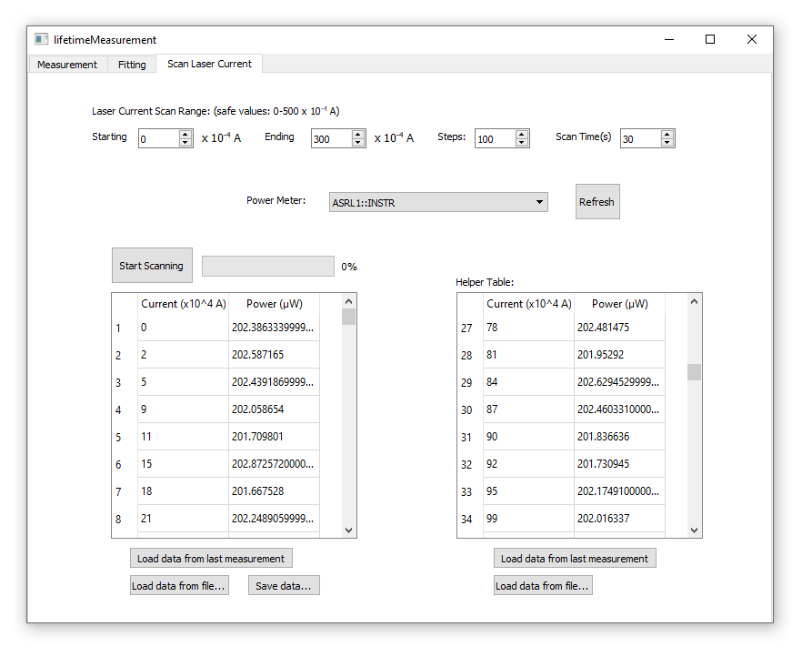This screenshot has width=812, height=667.
Task: Click Helper Table Power (µW) column header
Action: click(x=619, y=304)
